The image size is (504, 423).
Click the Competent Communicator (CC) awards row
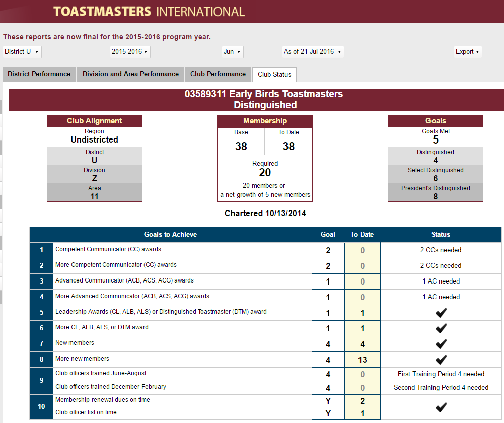[x=265, y=250]
